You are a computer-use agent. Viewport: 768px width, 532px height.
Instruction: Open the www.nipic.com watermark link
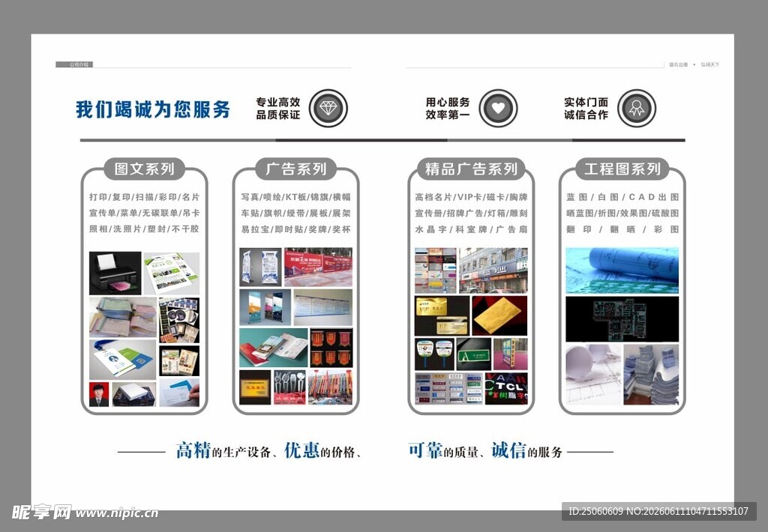coord(117,513)
